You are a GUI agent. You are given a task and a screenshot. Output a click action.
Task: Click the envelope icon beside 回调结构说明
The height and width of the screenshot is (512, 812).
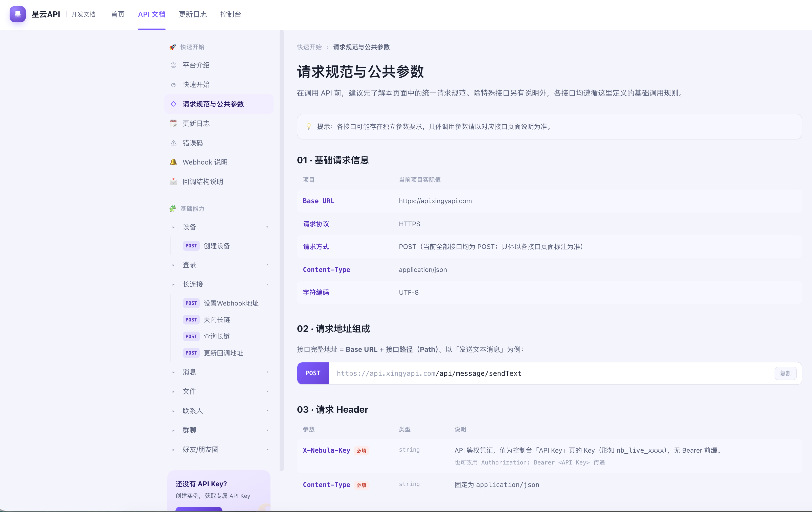click(x=173, y=182)
